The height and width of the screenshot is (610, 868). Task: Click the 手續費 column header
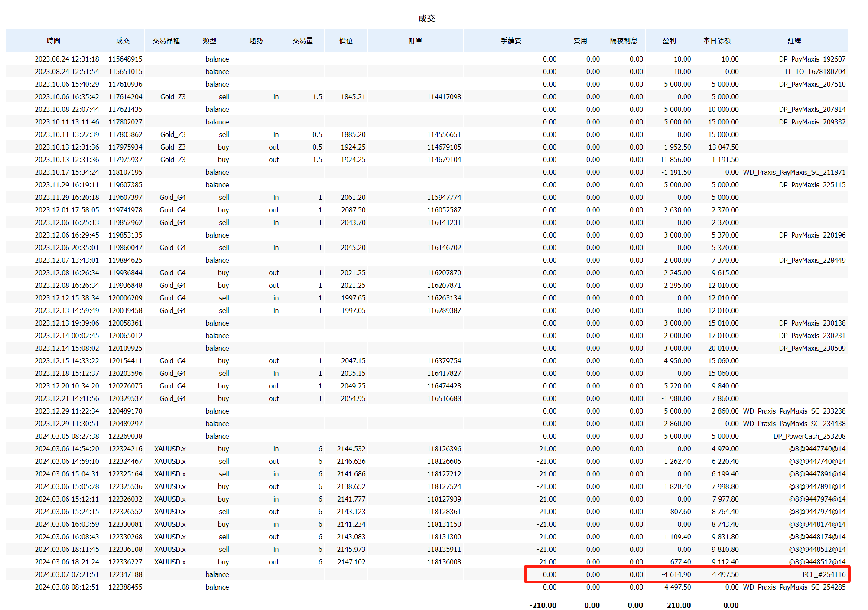click(511, 41)
